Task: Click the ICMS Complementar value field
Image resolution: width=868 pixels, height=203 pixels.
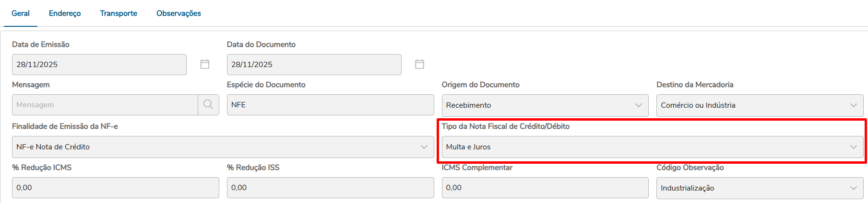Action: (545, 188)
